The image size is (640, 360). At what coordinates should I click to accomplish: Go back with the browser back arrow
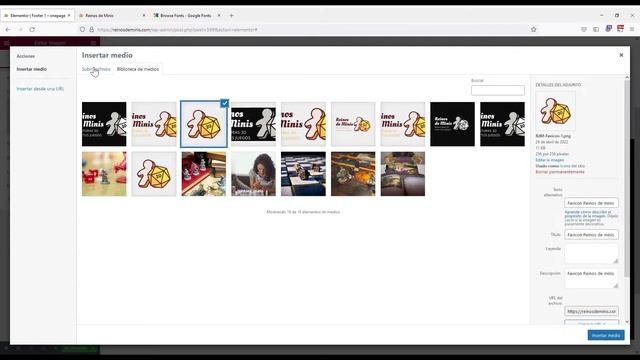(x=8, y=29)
